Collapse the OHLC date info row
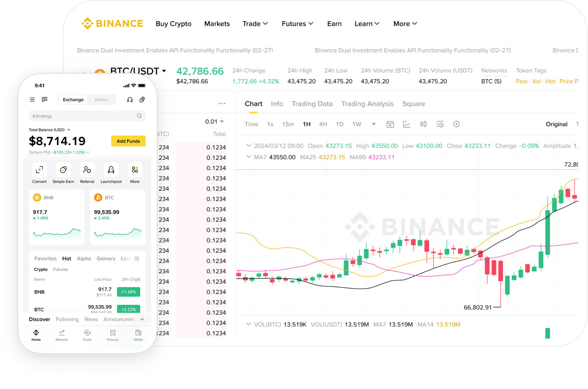The image size is (588, 389). tap(248, 145)
